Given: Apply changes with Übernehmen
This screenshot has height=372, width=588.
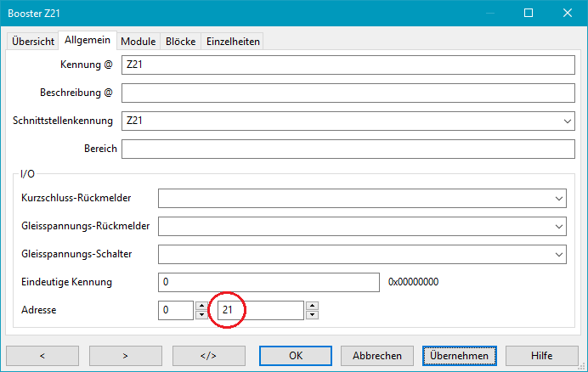Looking at the screenshot, I should [459, 355].
